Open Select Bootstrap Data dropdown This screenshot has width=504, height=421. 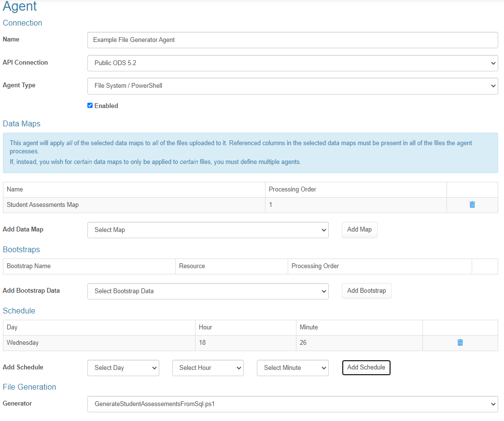point(208,291)
